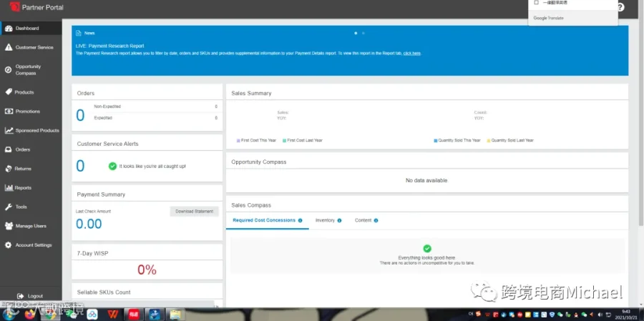Click the Sales Summary heading
Viewport: 644px width, 321px height.
point(251,93)
